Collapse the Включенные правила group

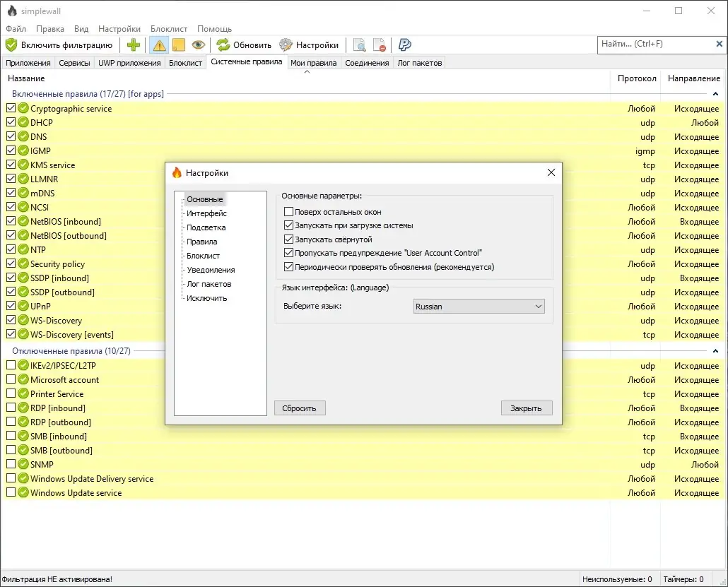(715, 94)
